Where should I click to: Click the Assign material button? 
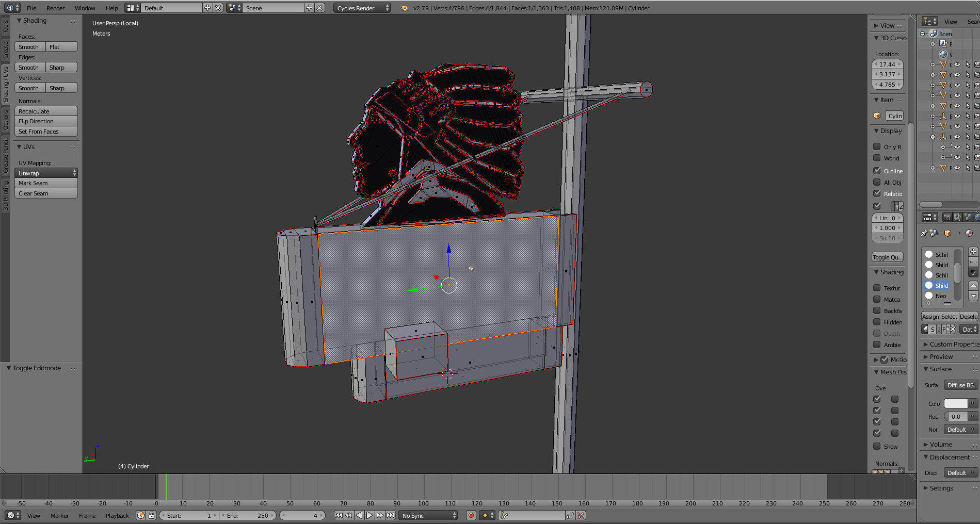tap(930, 317)
